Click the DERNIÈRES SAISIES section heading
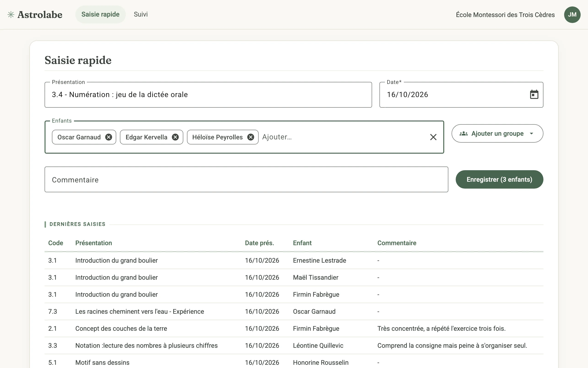The width and height of the screenshot is (588, 368). point(77,224)
